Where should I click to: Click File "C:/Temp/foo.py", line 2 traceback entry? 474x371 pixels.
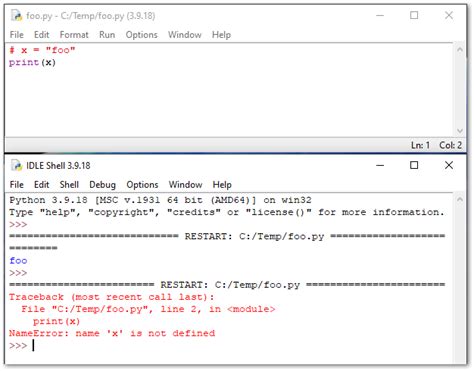pos(148,309)
